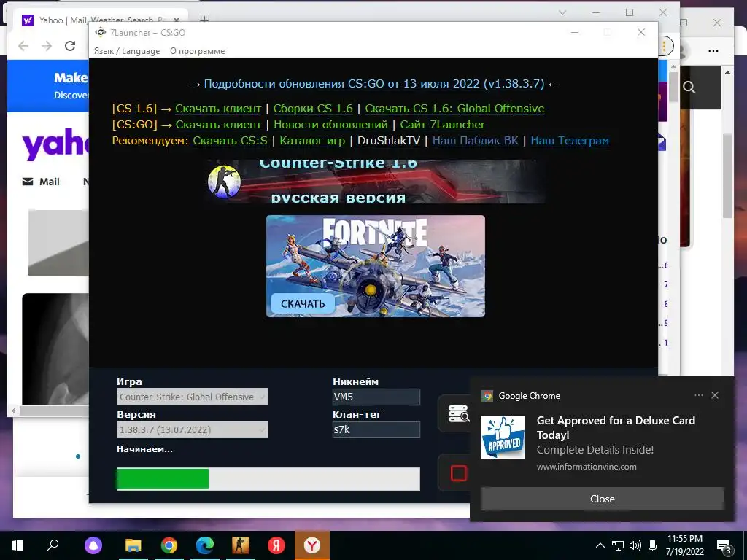This screenshot has width=747, height=560.
Task: Open the Язык / Language menu
Action: (127, 51)
